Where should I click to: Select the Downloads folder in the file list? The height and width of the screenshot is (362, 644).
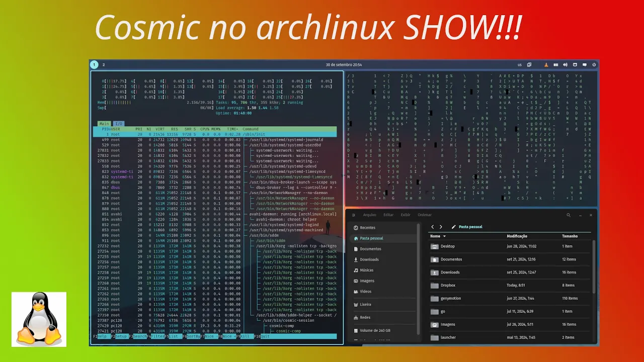point(511,273)
